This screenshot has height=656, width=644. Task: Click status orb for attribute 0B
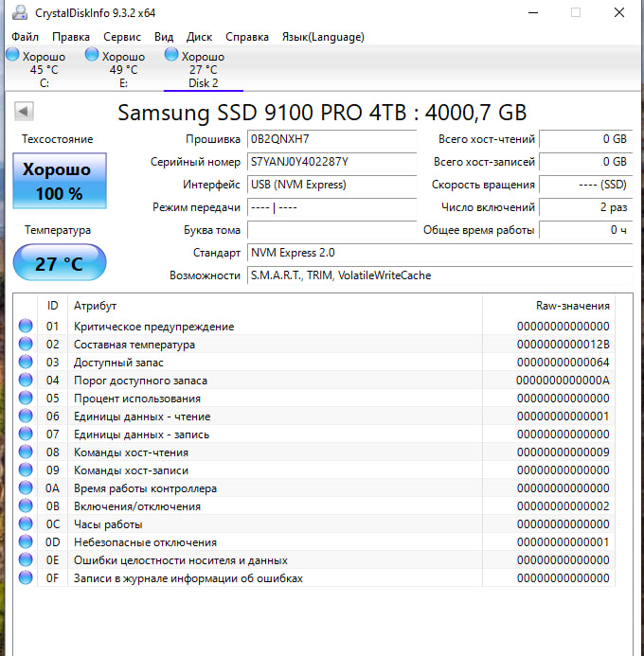point(26,505)
